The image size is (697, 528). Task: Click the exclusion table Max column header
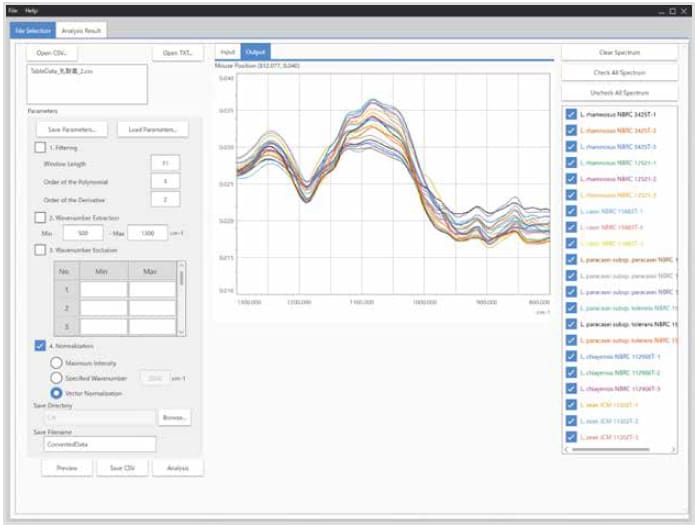point(152,271)
